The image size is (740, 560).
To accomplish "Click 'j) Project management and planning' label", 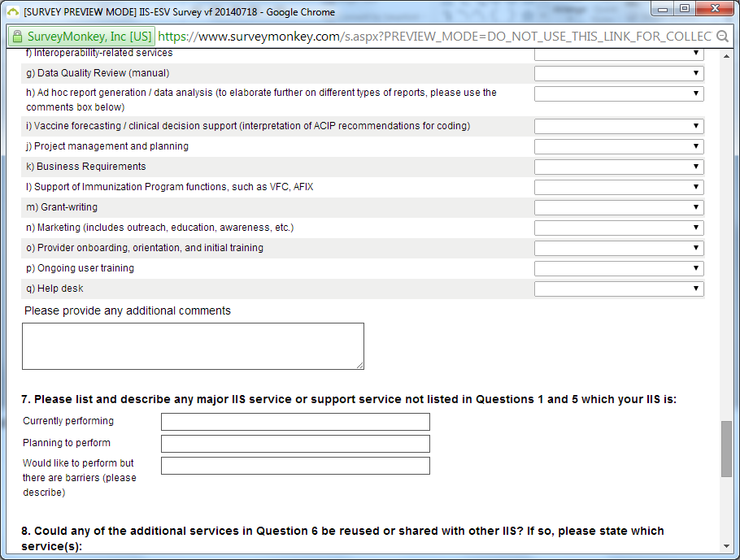I will (x=107, y=146).
